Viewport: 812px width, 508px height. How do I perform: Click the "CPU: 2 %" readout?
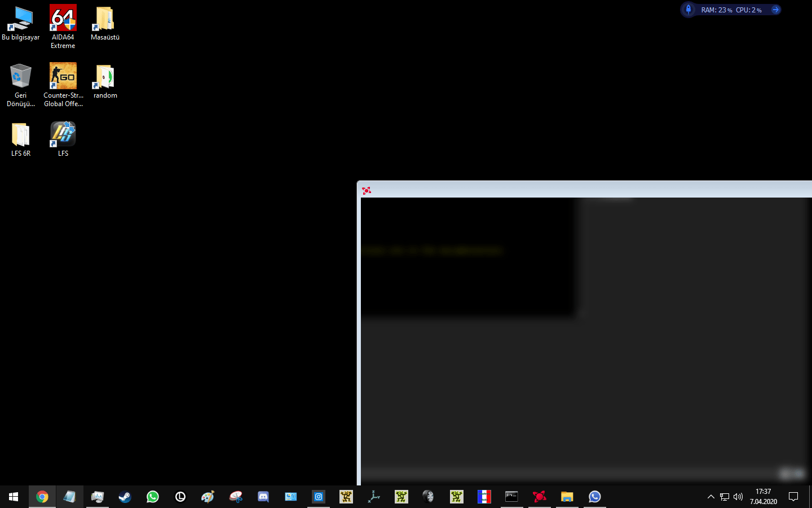click(749, 10)
